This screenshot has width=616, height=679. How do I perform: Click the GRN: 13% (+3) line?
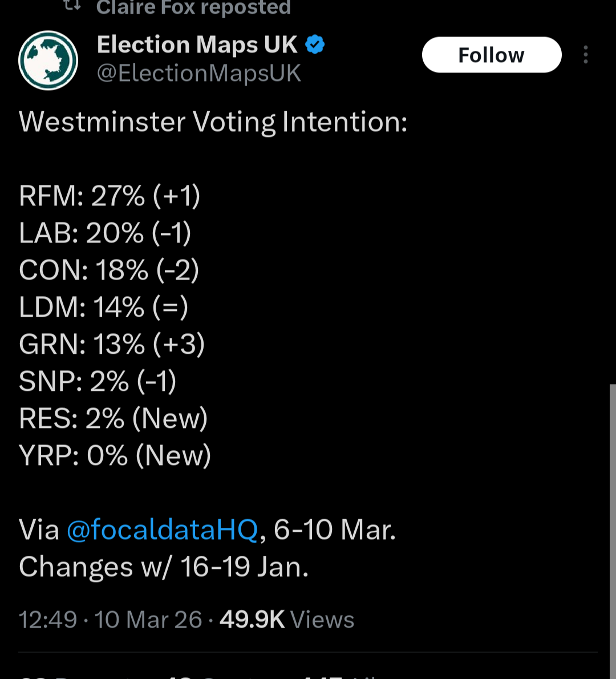coord(112,345)
